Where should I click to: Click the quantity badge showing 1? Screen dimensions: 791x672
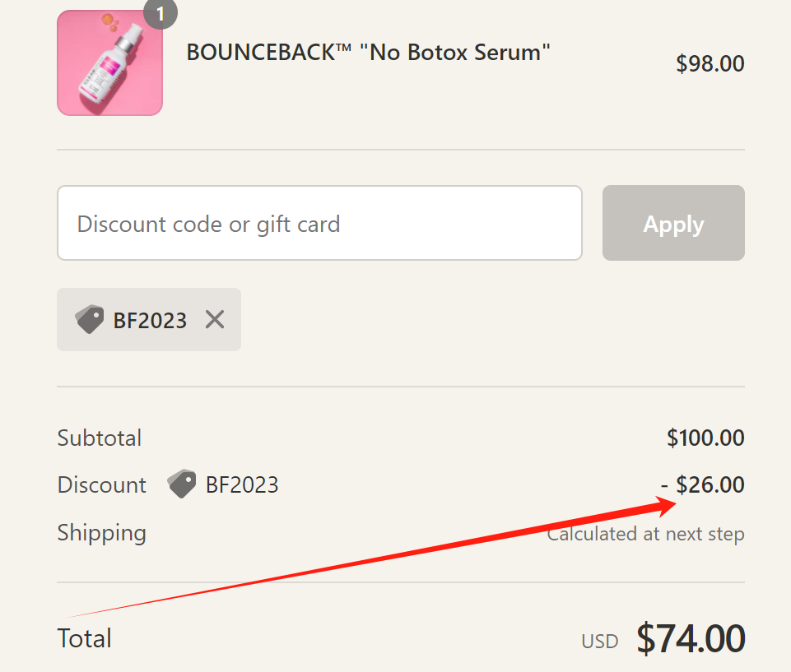[161, 13]
